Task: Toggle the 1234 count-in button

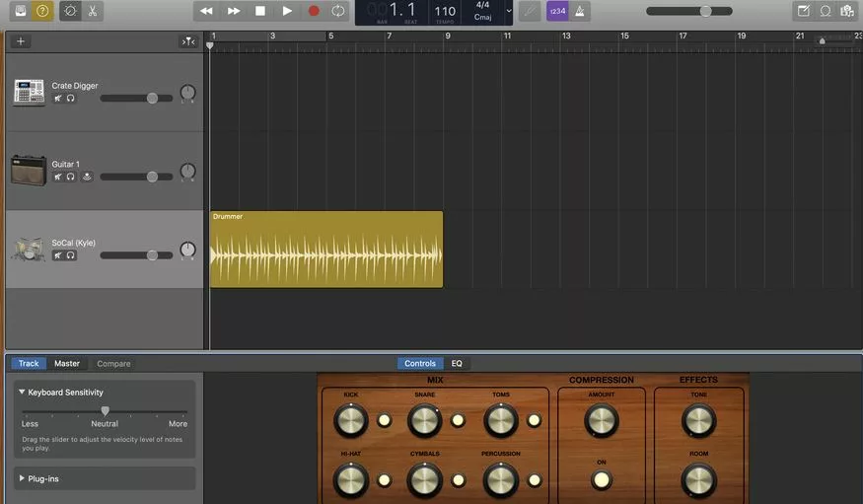Action: point(557,11)
